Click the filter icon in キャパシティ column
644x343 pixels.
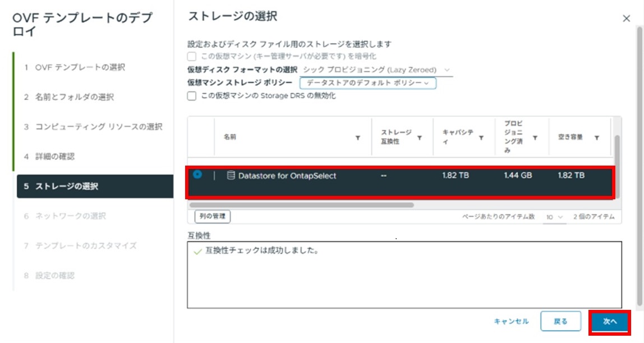[x=481, y=138]
